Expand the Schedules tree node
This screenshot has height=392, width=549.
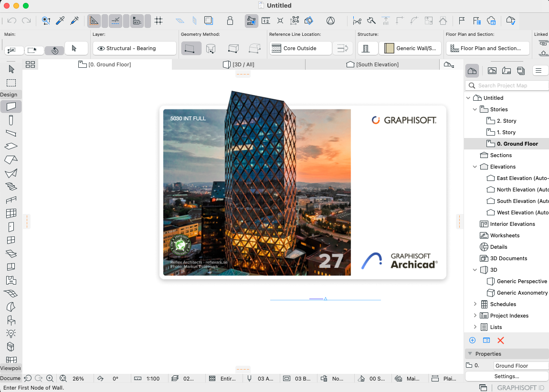pos(475,304)
